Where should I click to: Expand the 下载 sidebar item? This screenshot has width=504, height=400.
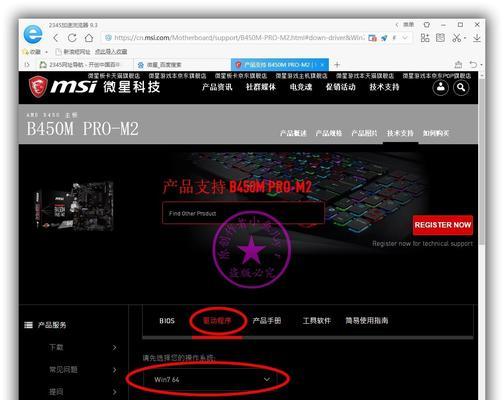click(x=83, y=348)
